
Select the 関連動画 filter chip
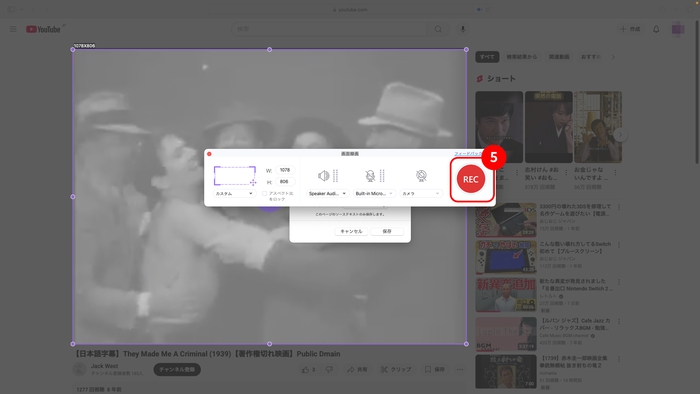click(x=559, y=57)
